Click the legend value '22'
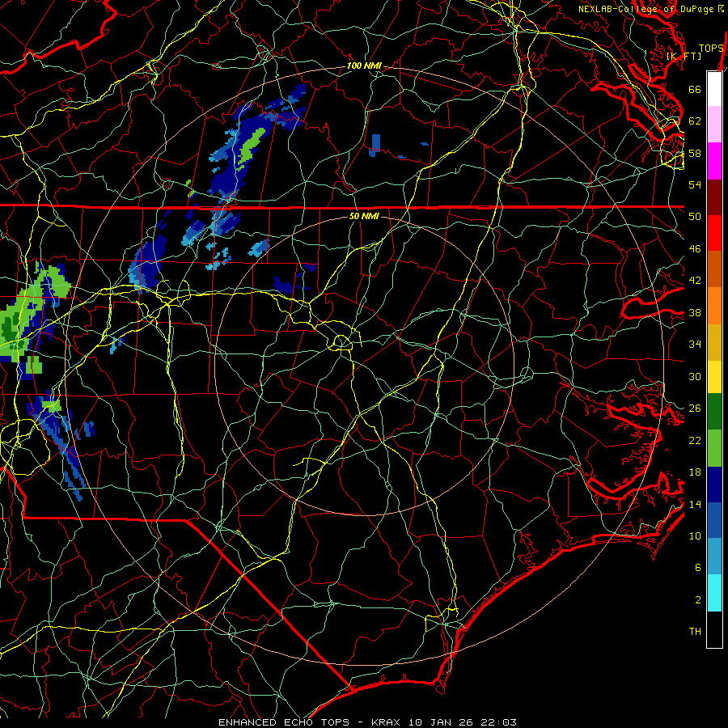Screen dimensions: 728x728 (x=695, y=441)
